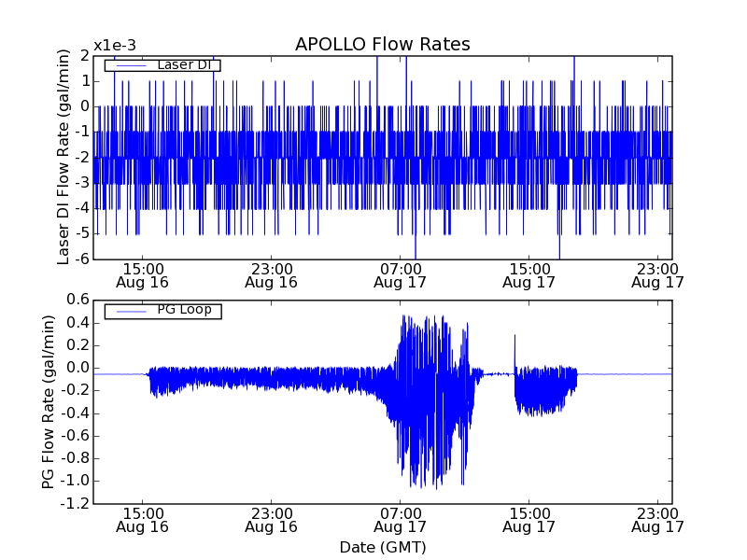This screenshot has height=560, width=747.
Task: Click the -0.6 y-axis tick on bottom plot
Action: pyautogui.click(x=75, y=436)
